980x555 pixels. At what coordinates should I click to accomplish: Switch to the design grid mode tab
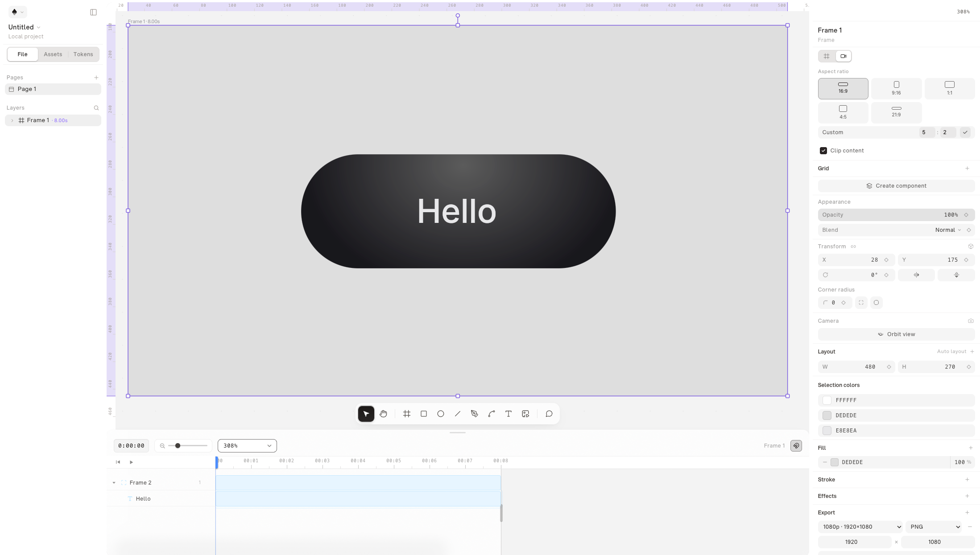tap(827, 56)
